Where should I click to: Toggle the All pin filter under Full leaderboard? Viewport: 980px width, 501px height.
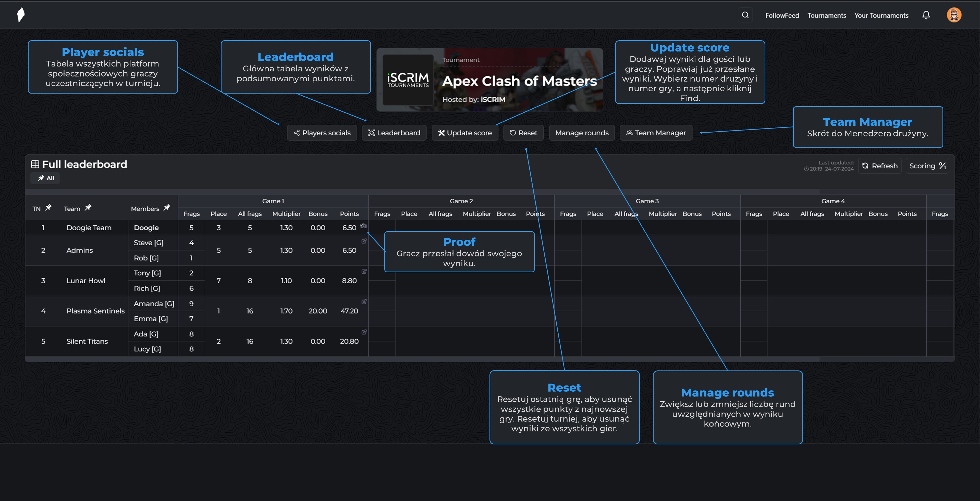pyautogui.click(x=45, y=178)
